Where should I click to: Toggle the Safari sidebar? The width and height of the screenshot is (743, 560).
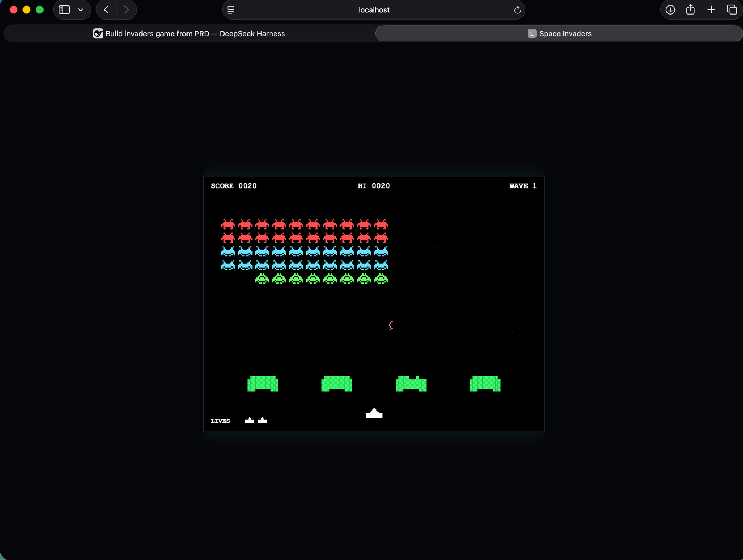(64, 10)
